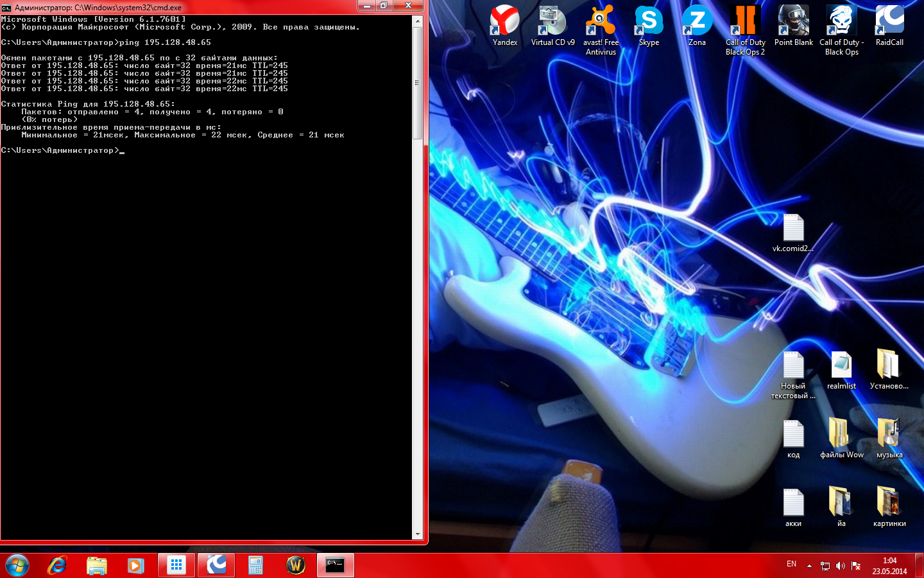Select the код text file

[x=793, y=439]
